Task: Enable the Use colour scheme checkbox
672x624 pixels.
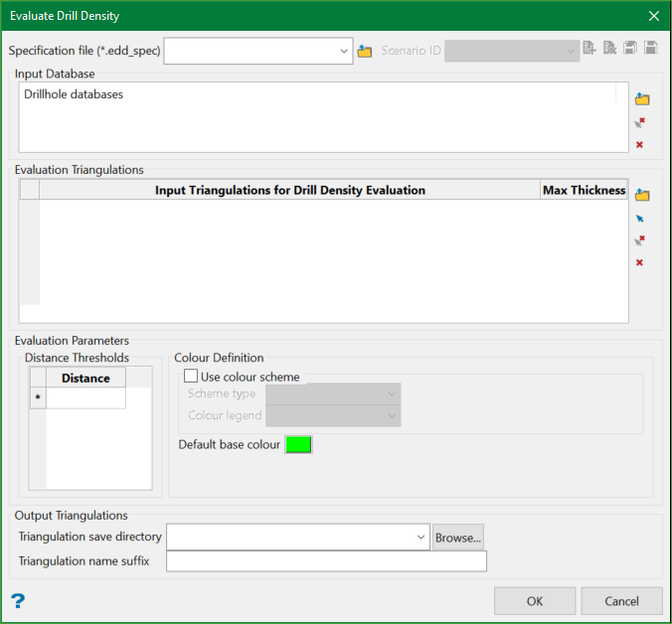Action: 191,378
